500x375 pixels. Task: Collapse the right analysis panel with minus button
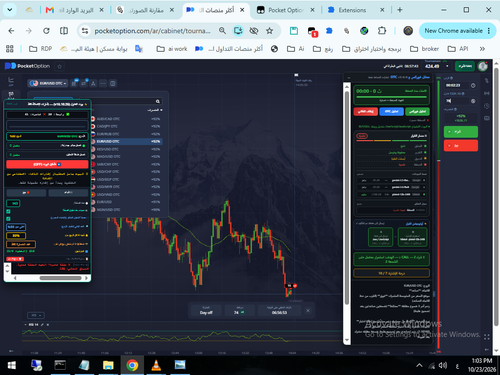(x=349, y=77)
